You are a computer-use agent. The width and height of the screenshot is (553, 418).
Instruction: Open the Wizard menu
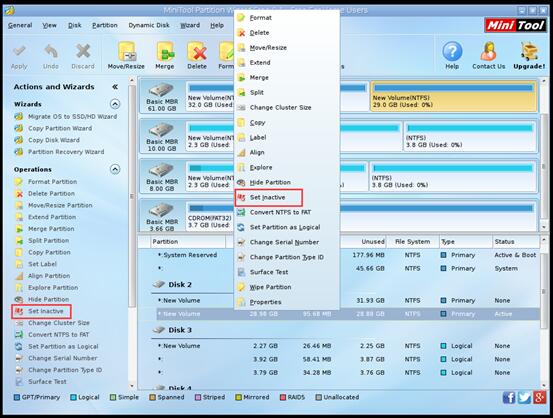click(x=190, y=25)
